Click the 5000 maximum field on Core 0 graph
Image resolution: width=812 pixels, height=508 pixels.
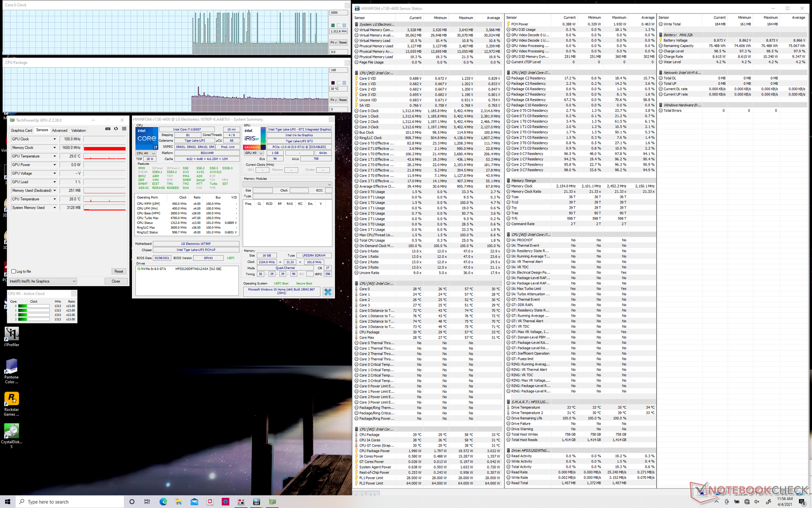tap(339, 13)
